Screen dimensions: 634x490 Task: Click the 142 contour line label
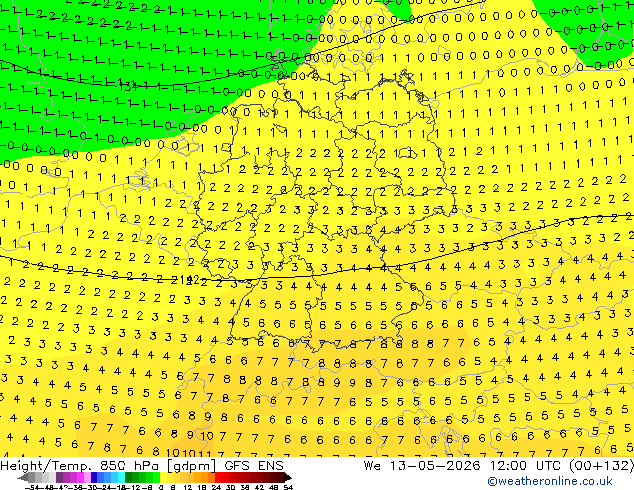coord(189,279)
